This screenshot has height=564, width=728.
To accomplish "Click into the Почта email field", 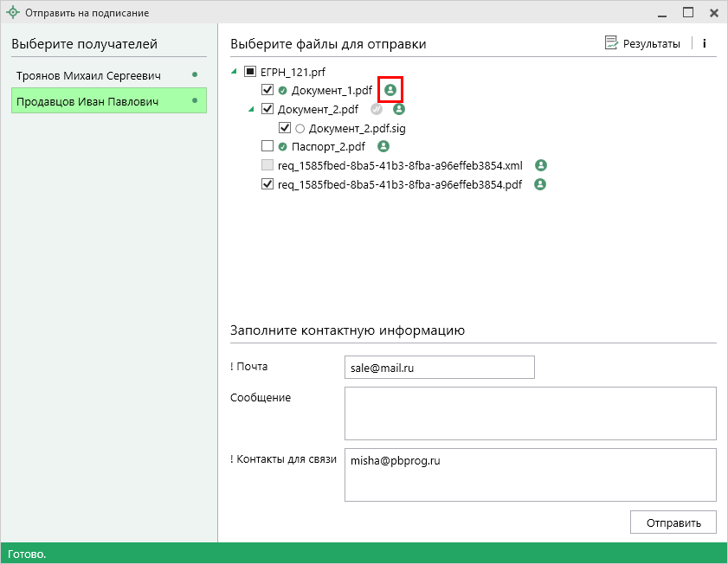I will point(439,368).
